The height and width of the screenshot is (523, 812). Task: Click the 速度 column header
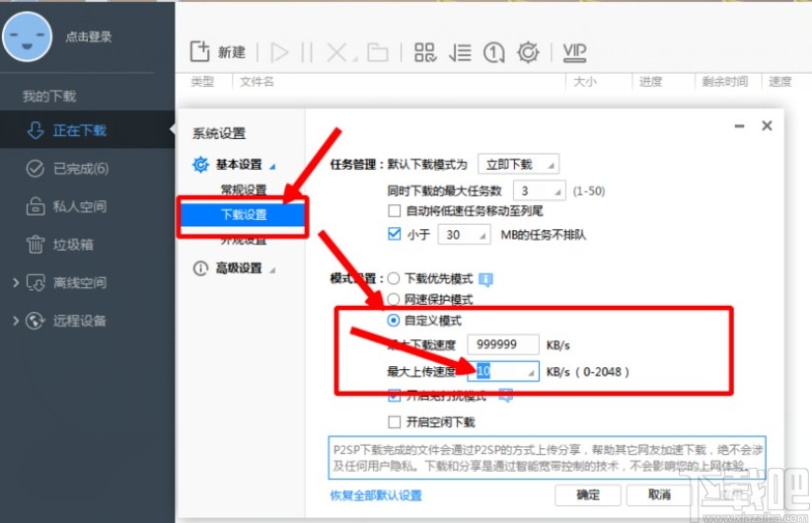(x=779, y=81)
